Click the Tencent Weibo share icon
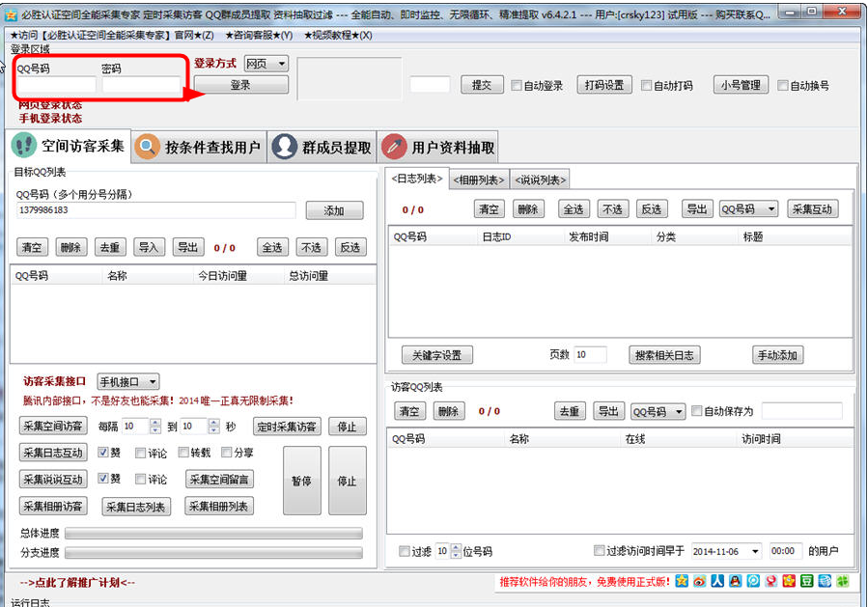The height and width of the screenshot is (607, 868). pyautogui.click(x=753, y=582)
